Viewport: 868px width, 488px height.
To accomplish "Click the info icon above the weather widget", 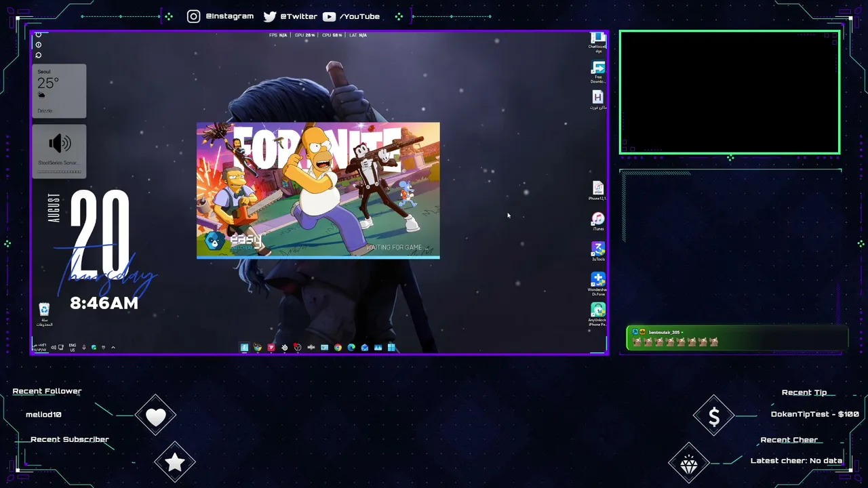I will click(39, 45).
